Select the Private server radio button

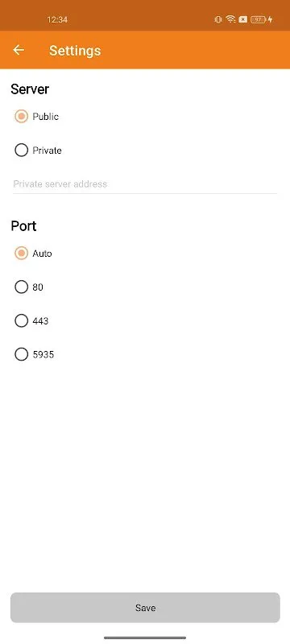pyautogui.click(x=22, y=151)
